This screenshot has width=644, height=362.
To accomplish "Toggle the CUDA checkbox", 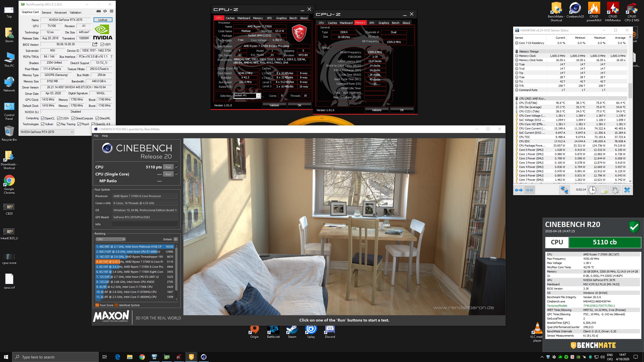I will pos(59,118).
